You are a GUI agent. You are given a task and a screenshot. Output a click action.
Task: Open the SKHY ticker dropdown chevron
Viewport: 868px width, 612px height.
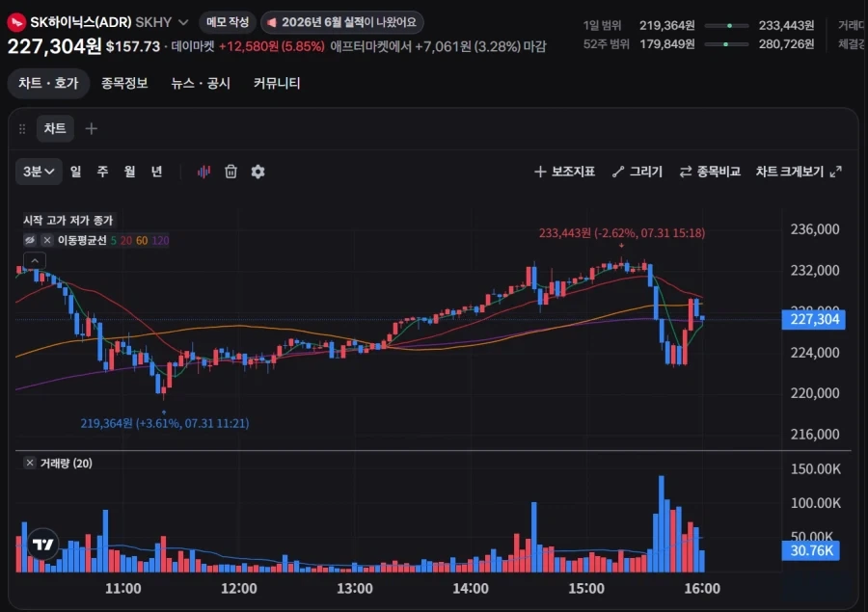tap(183, 23)
